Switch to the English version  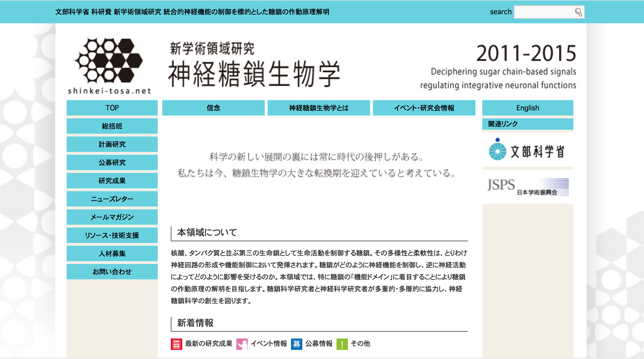[528, 108]
